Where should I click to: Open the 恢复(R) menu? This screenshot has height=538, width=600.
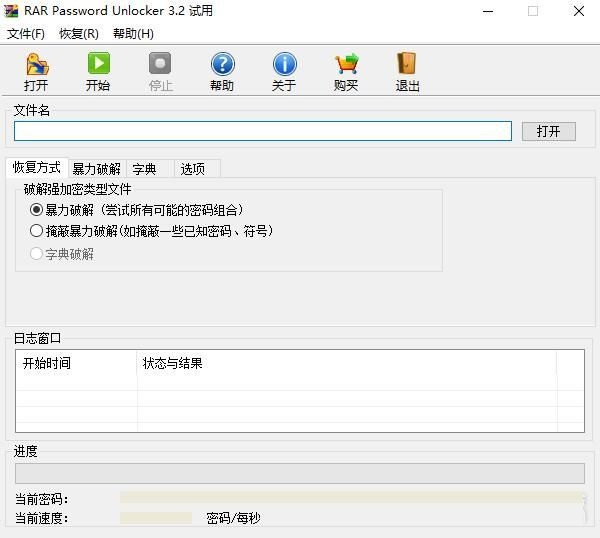(x=79, y=34)
